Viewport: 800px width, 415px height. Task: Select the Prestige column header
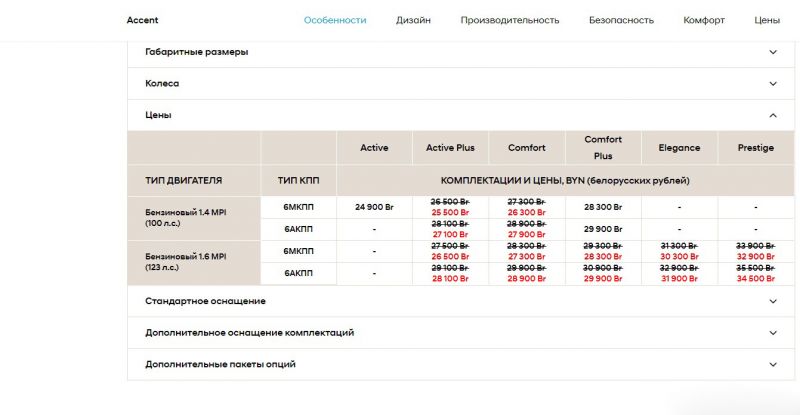pyautogui.click(x=756, y=148)
